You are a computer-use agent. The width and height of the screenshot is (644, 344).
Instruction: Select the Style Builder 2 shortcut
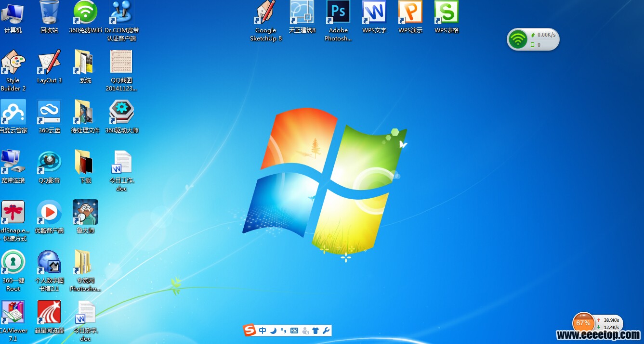pos(13,71)
